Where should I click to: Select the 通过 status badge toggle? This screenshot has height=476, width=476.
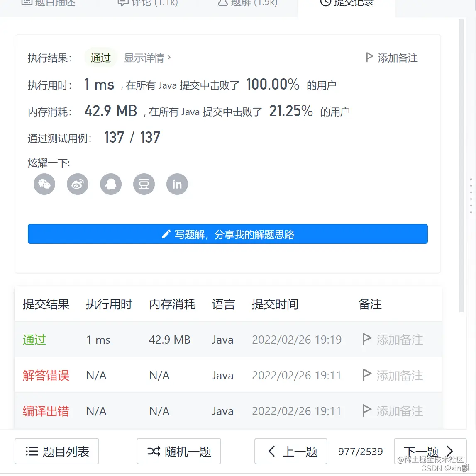tap(100, 58)
